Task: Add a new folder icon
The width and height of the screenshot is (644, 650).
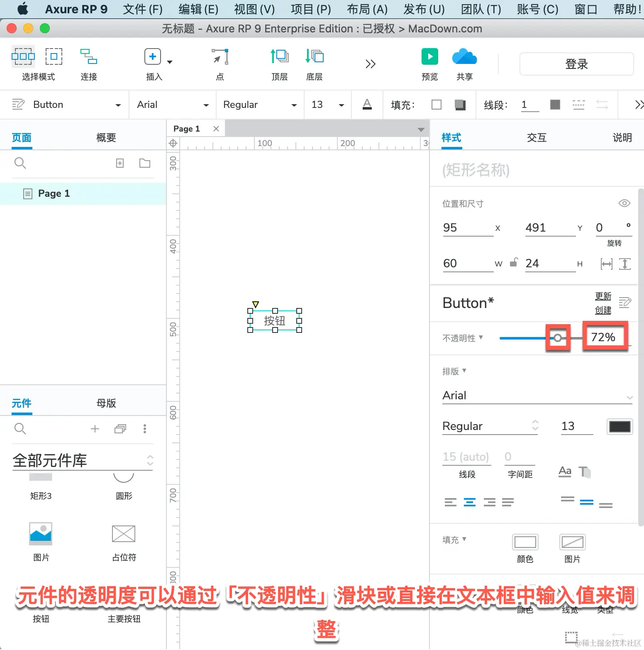Action: point(145,163)
